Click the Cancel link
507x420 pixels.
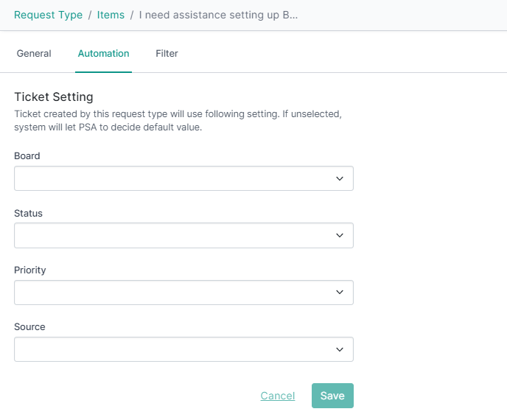point(278,396)
